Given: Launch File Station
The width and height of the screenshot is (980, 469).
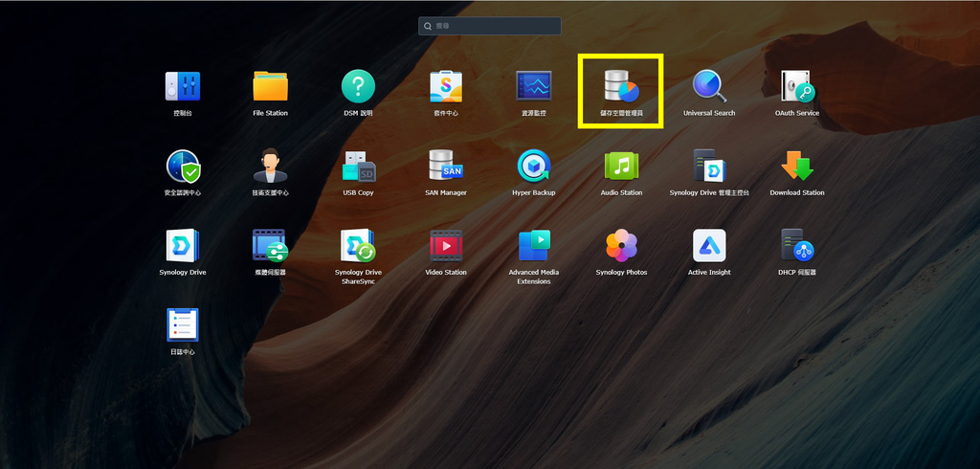Looking at the screenshot, I should pos(271,86).
